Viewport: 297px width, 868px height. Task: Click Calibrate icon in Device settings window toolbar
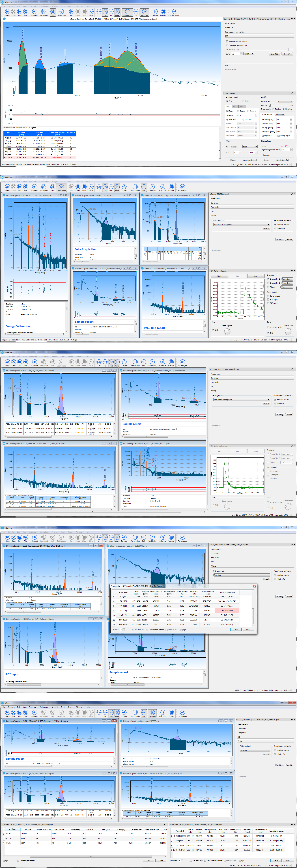pyautogui.click(x=155, y=12)
